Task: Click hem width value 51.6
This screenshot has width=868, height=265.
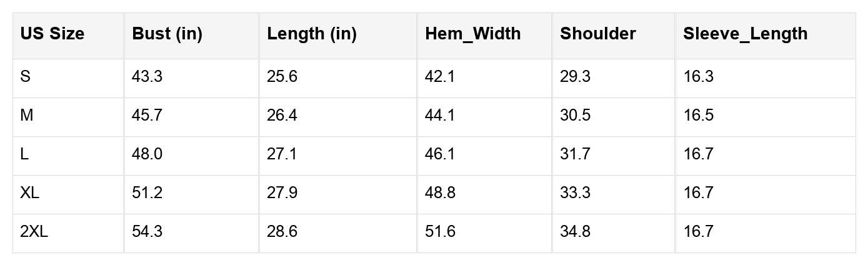Action: (x=440, y=232)
